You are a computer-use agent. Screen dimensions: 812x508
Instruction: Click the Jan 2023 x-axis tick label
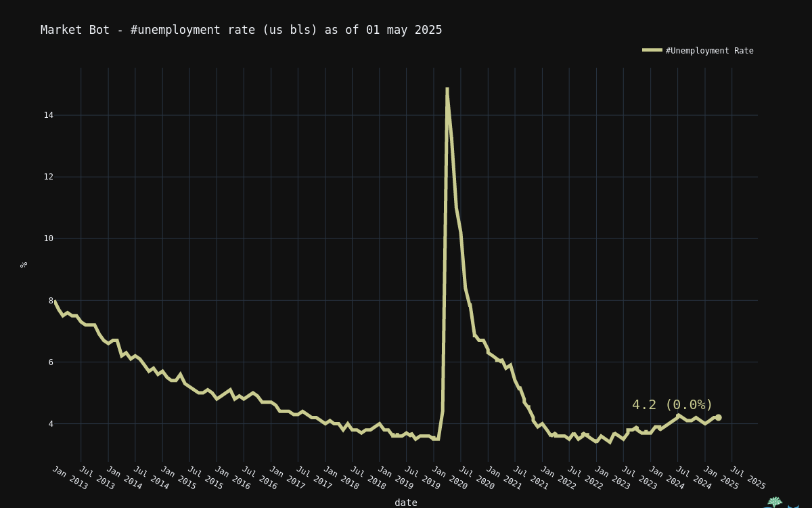(612, 478)
